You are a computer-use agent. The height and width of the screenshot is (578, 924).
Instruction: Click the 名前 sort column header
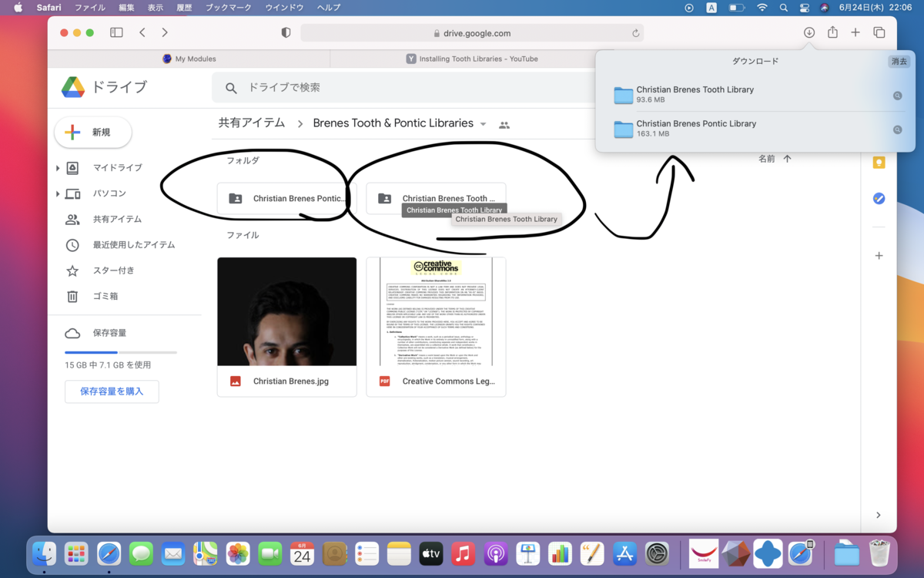point(767,159)
